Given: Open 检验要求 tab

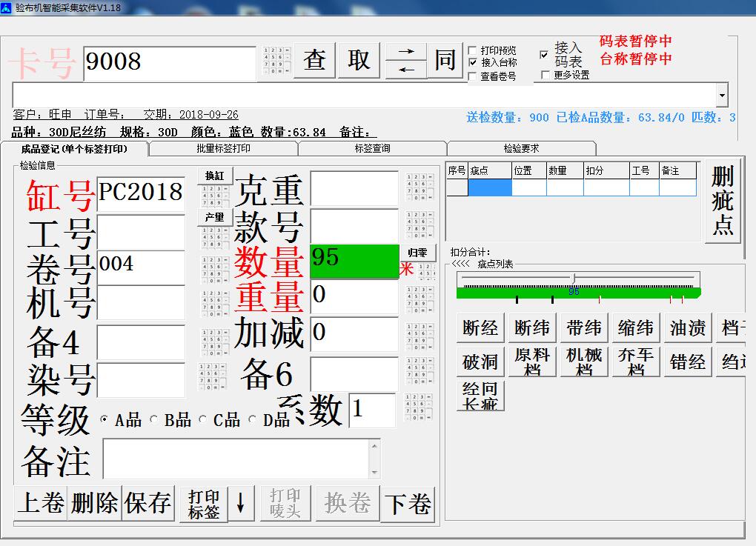Looking at the screenshot, I should click(521, 148).
